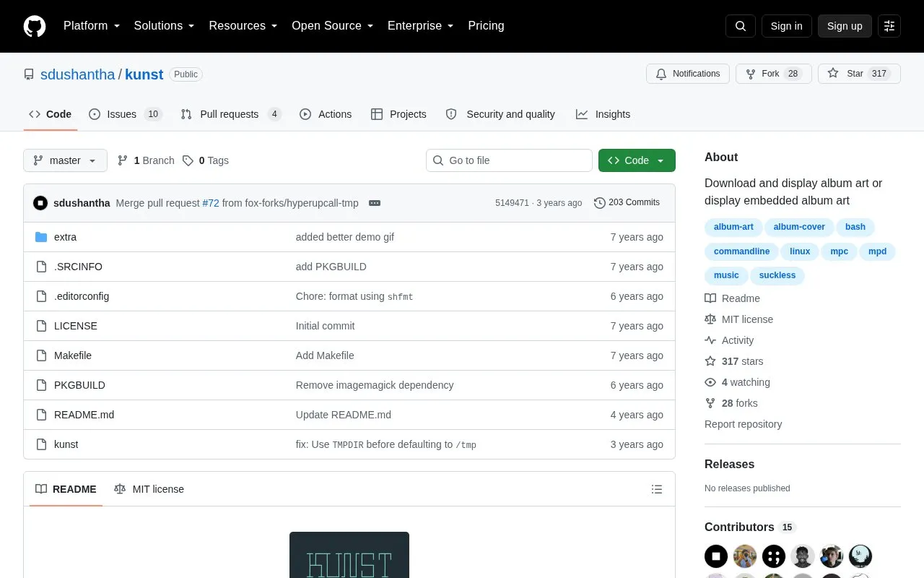The image size is (924, 578).
Task: Select the album-art topic tag
Action: point(733,227)
